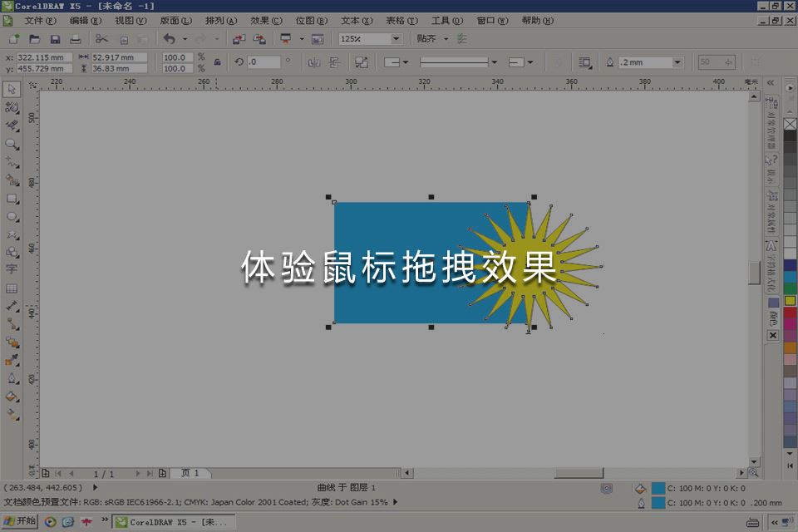
Task: Pick the red swatch in palette
Action: pyautogui.click(x=790, y=313)
